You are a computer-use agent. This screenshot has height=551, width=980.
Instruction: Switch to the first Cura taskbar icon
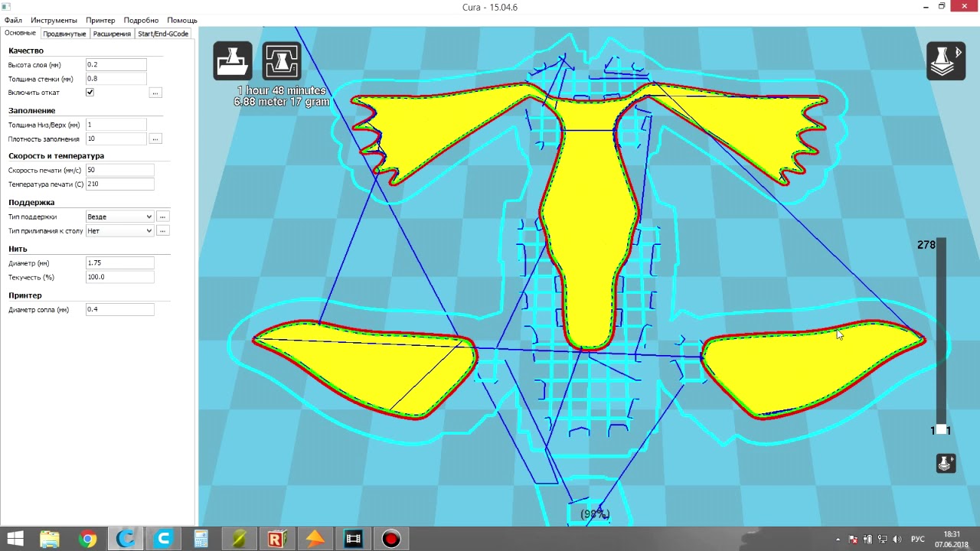[x=126, y=539]
